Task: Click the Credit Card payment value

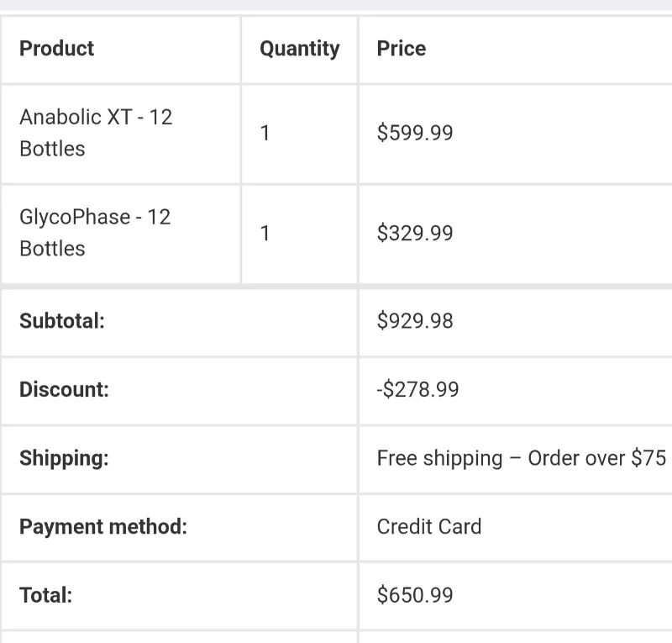Action: [x=429, y=527]
